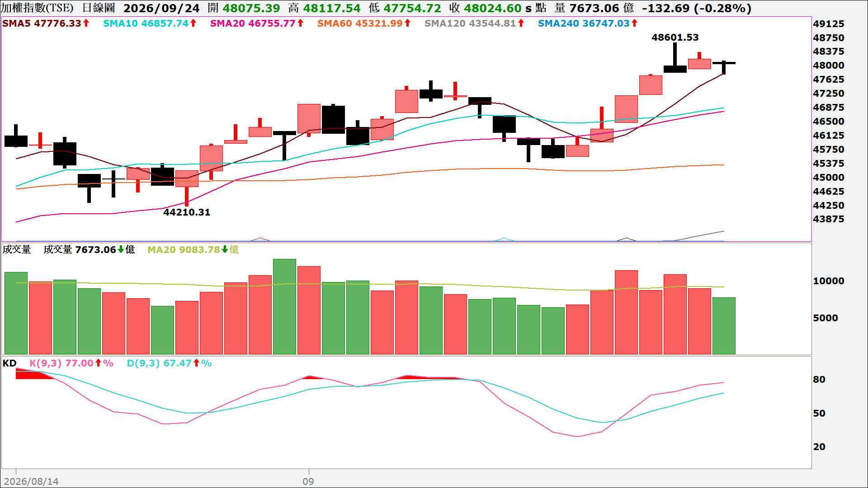Select the SMA20 46755.77 label
This screenshot has width=868, height=488.
tap(257, 23)
